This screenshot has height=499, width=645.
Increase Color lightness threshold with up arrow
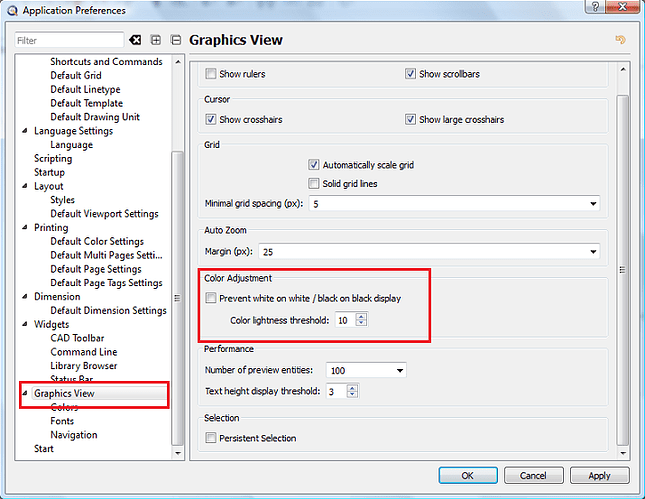click(x=362, y=316)
